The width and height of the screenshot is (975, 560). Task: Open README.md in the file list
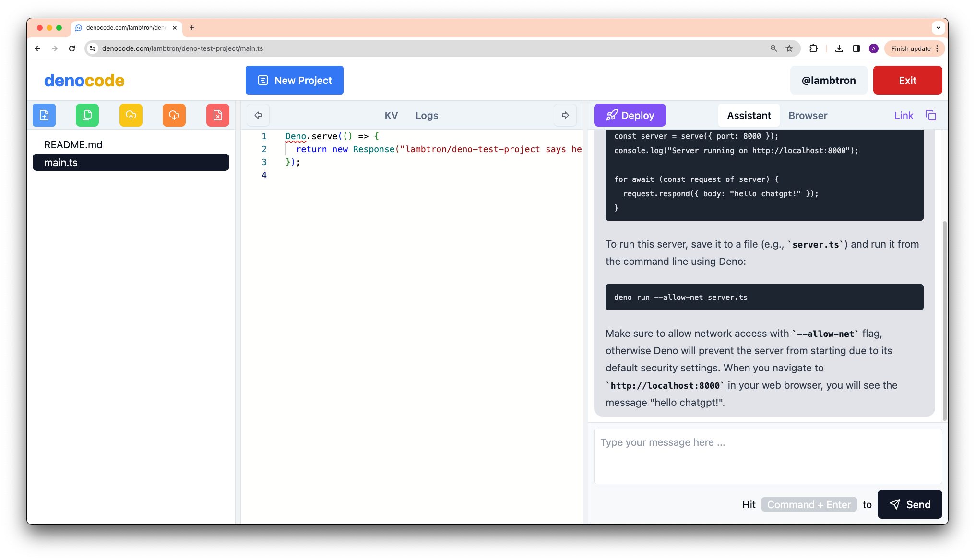coord(131,145)
